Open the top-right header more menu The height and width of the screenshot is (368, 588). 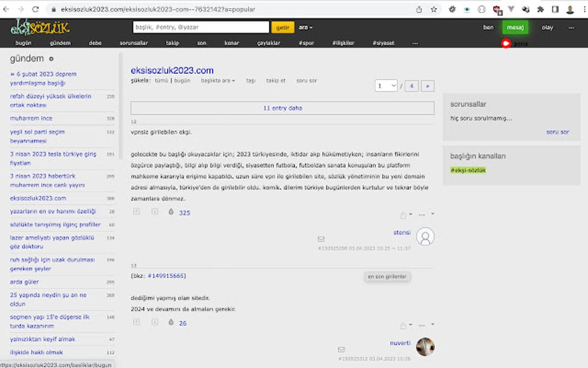[x=571, y=27]
